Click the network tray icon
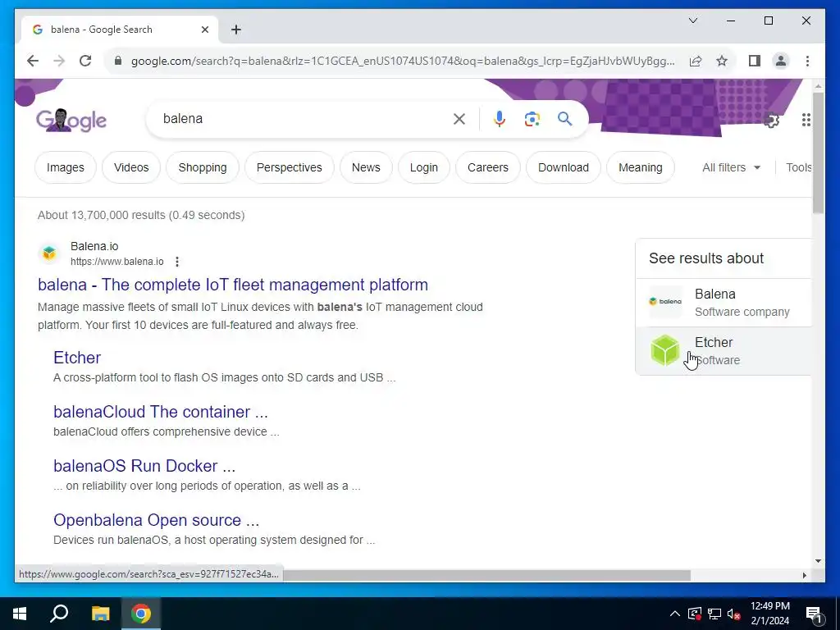Viewport: 840px width, 630px height. point(714,614)
